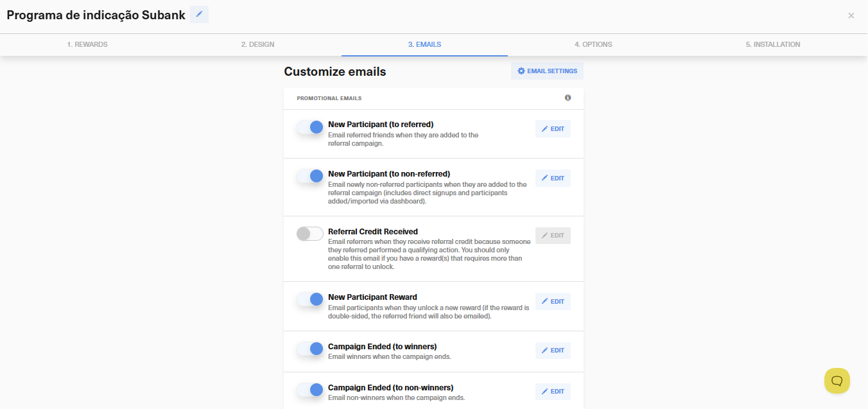The height and width of the screenshot is (409, 868).
Task: Switch to the 2. Design tab
Action: click(x=257, y=44)
